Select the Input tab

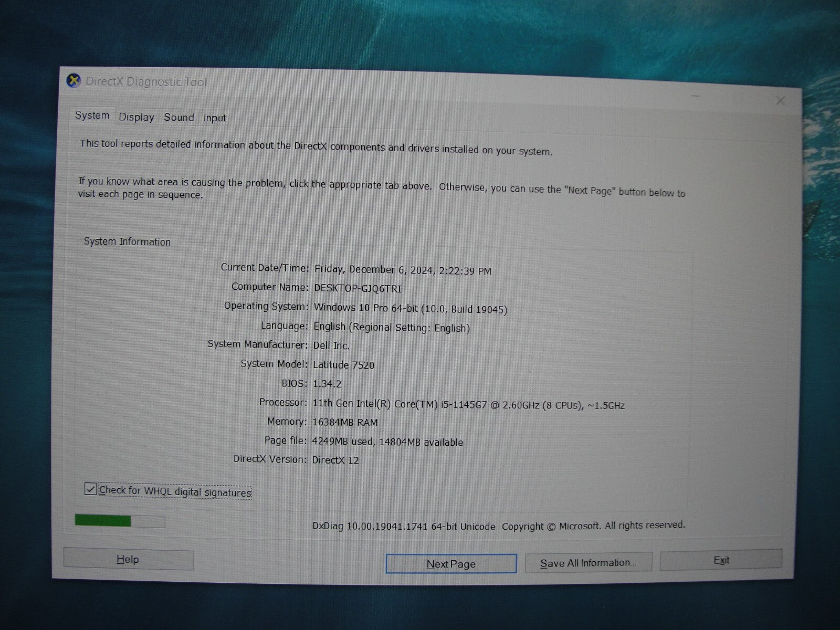[215, 118]
